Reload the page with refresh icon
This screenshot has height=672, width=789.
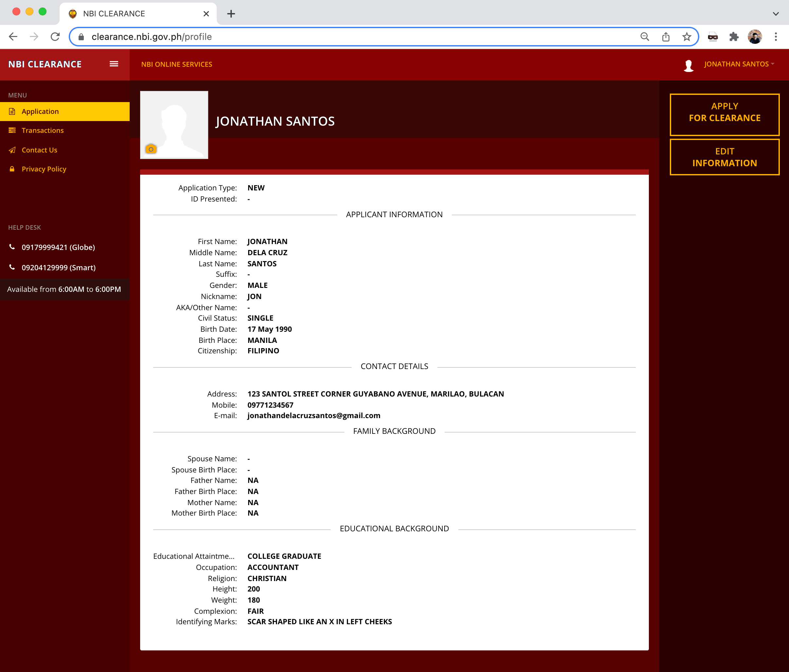click(55, 37)
